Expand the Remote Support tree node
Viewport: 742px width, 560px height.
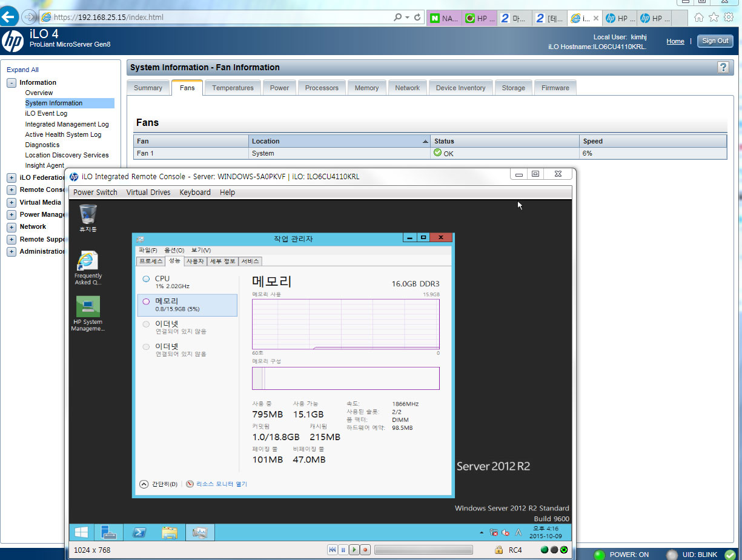(x=12, y=239)
